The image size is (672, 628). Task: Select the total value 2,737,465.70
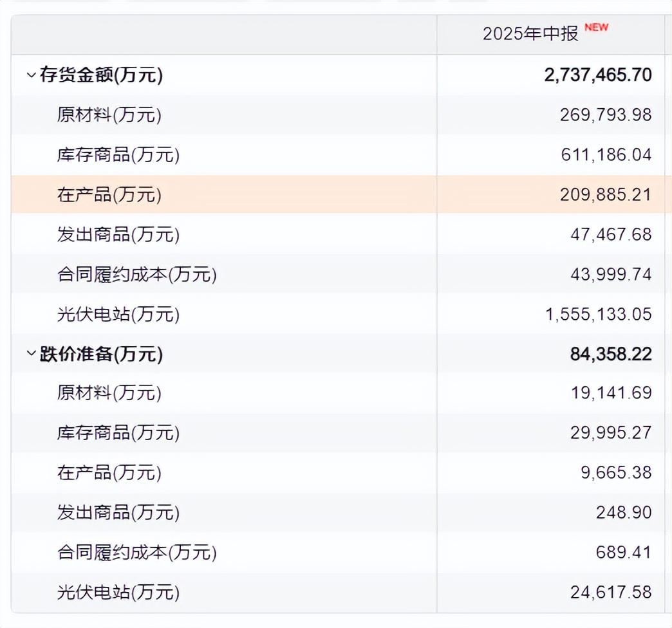tap(597, 75)
